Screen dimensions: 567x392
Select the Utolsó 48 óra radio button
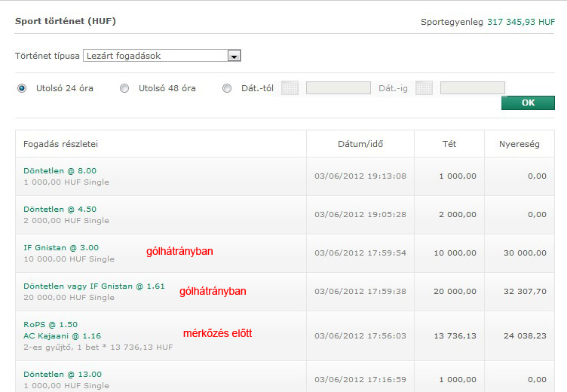click(124, 88)
